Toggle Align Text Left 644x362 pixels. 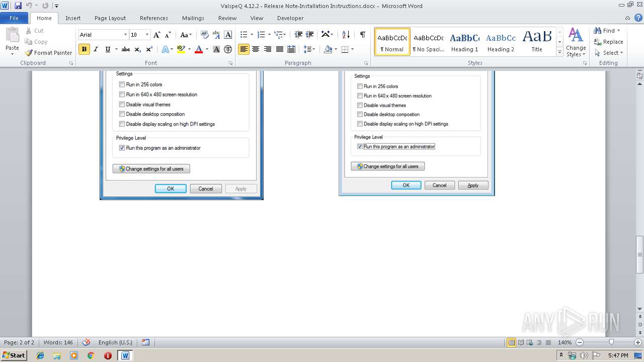[244, 49]
